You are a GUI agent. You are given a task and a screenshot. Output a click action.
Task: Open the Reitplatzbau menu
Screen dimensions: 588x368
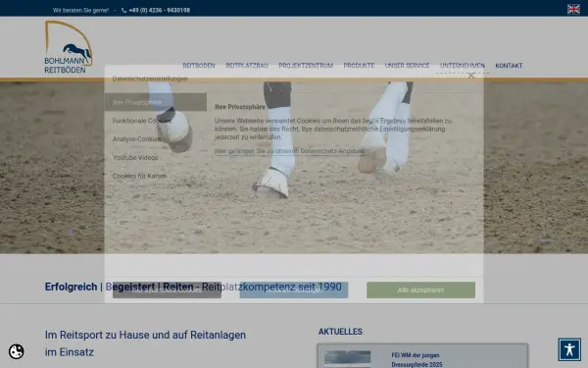point(247,66)
